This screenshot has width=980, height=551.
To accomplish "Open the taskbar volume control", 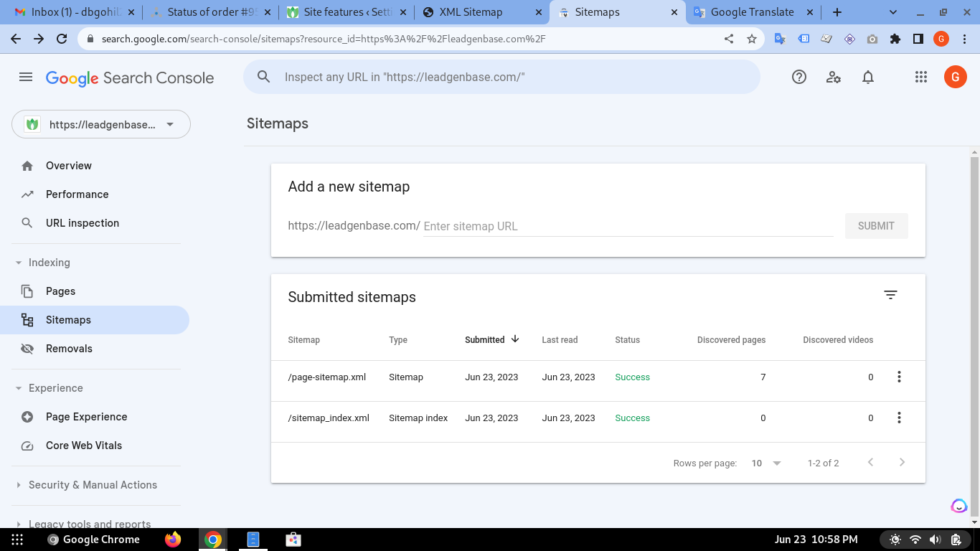I will (x=935, y=540).
